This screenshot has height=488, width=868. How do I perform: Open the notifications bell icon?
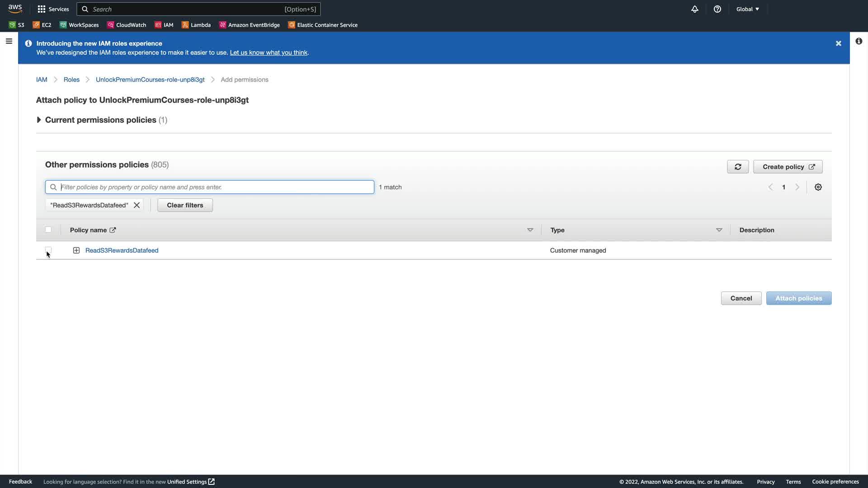click(x=695, y=9)
